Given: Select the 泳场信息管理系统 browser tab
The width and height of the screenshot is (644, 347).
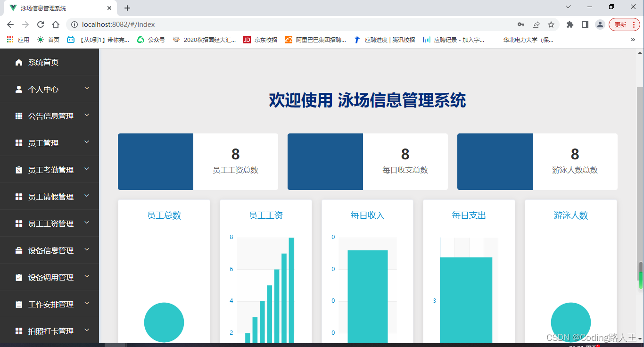Looking at the screenshot, I should pyautogui.click(x=60, y=8).
